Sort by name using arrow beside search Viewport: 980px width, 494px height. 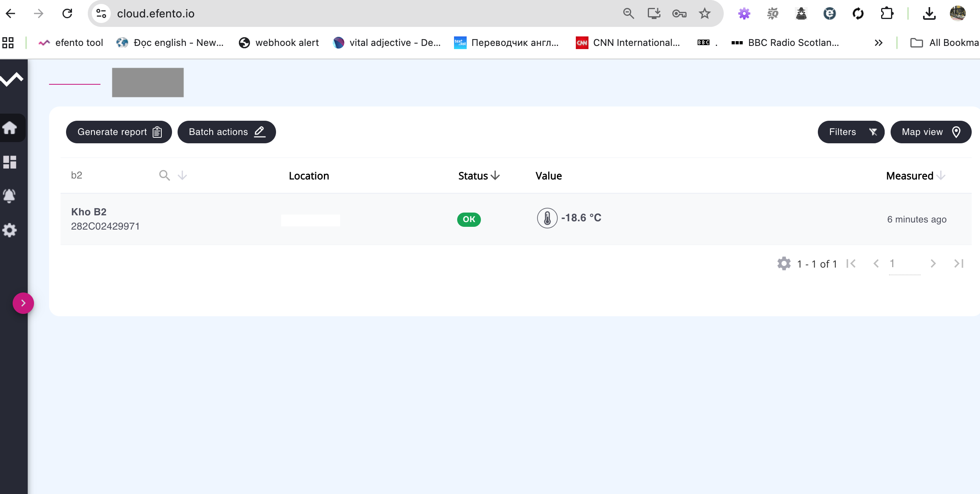182,175
